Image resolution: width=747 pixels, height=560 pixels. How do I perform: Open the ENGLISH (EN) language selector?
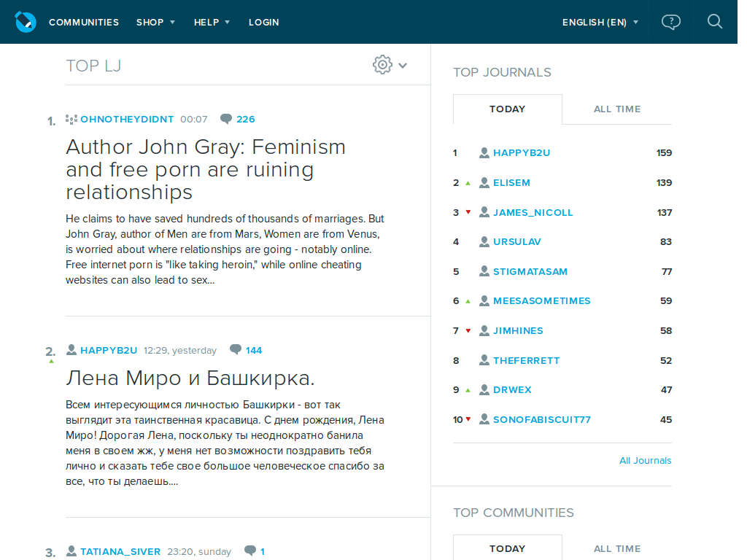coord(600,23)
